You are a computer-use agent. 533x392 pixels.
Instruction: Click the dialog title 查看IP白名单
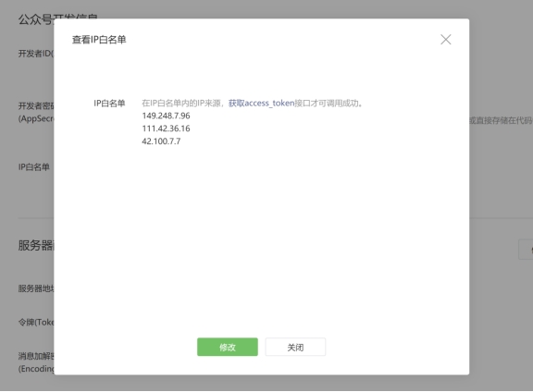tap(99, 40)
